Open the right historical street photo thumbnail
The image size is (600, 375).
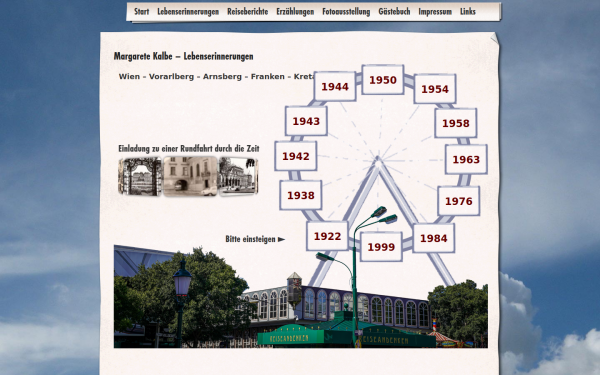[x=238, y=176]
